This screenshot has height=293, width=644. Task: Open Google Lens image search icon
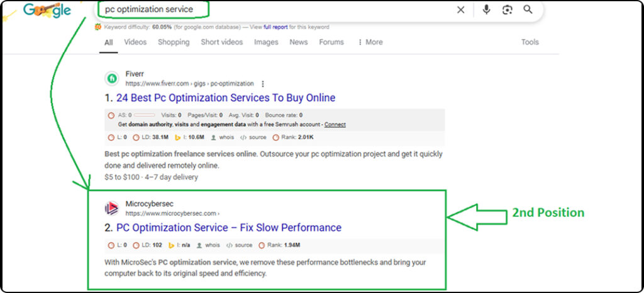click(508, 10)
